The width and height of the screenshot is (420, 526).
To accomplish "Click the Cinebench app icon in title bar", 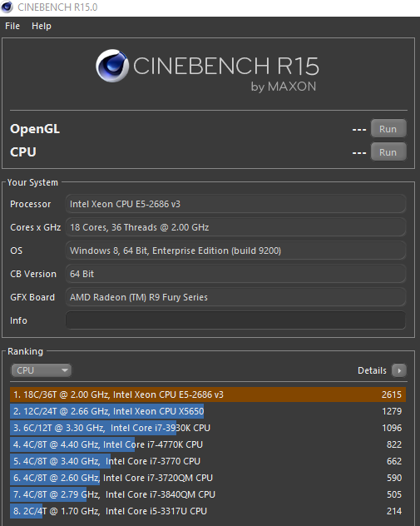I will (x=7, y=7).
